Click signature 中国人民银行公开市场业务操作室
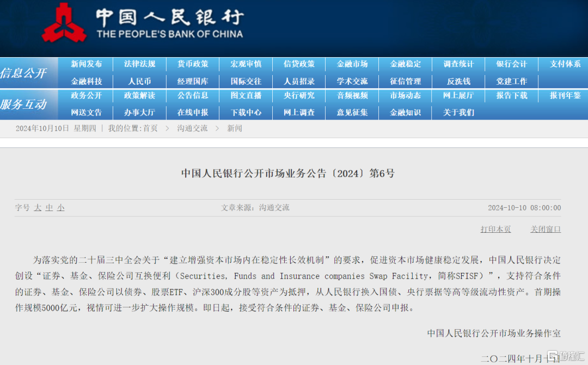The image size is (588, 365). (494, 333)
